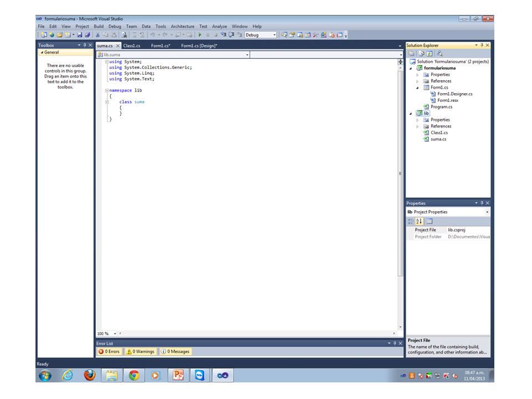Screen dimensions: 532x399
Task: Toggle auto-hide pin on Toolbox panel
Action: tap(84, 45)
